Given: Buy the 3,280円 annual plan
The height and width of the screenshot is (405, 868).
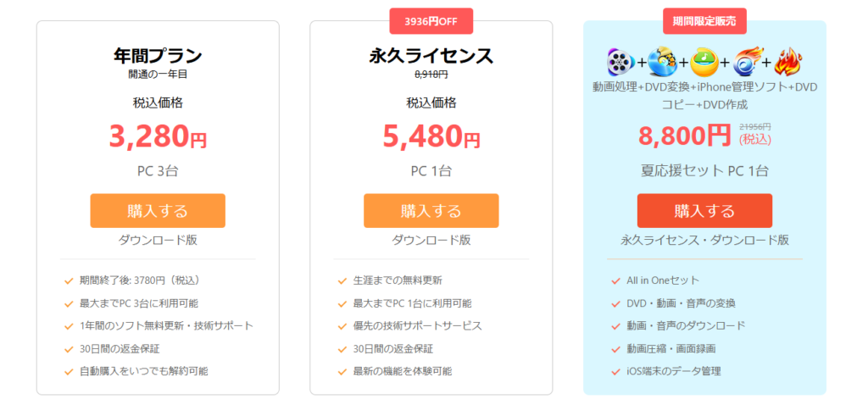Looking at the screenshot, I should click(158, 211).
